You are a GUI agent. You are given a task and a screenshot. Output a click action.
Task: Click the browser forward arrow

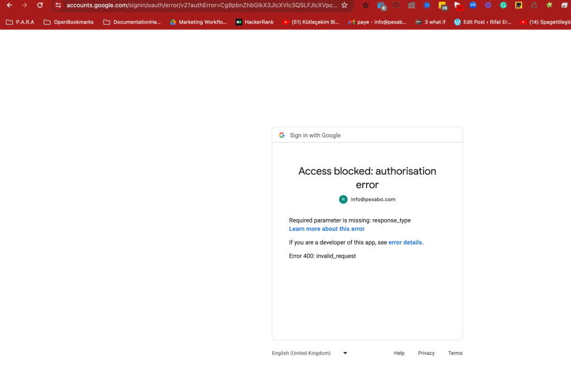(25, 5)
